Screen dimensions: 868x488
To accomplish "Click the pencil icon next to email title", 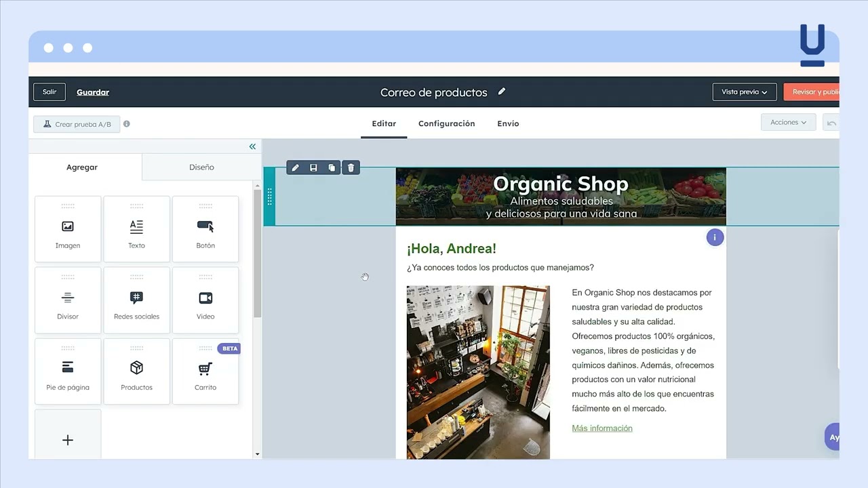I will tap(502, 91).
